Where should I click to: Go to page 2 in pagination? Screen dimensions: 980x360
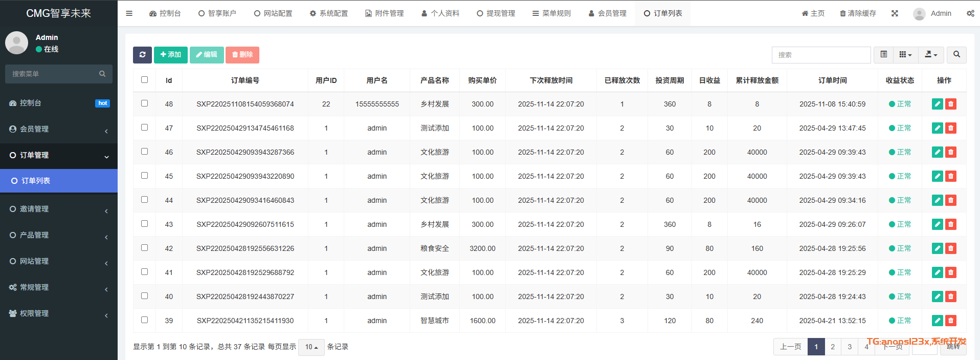point(833,347)
